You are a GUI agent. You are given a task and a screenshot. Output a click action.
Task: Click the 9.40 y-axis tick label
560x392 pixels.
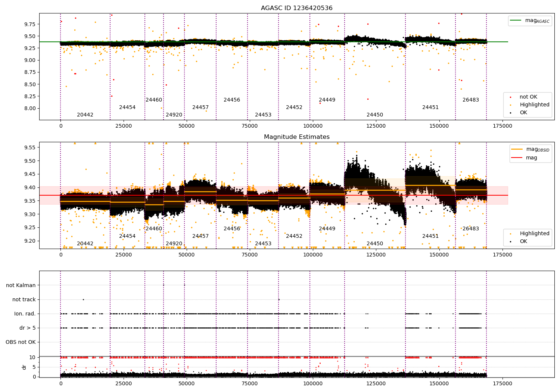[29, 188]
